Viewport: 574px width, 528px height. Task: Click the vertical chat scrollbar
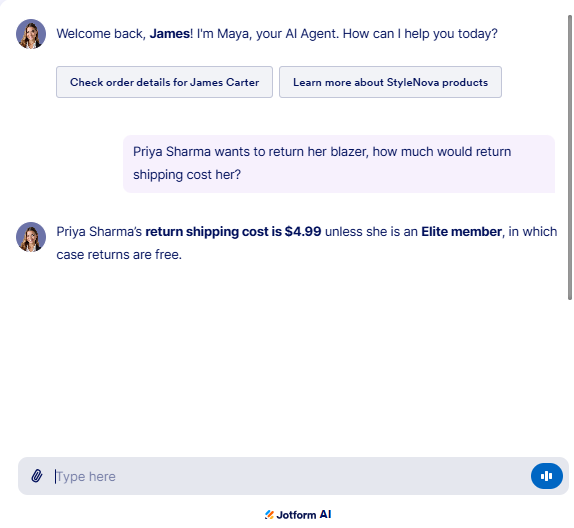click(570, 157)
